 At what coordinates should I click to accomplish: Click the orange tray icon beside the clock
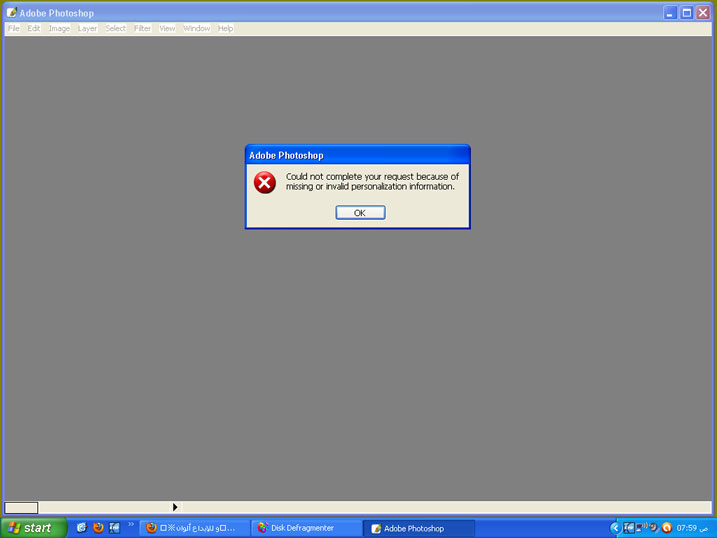coord(667,528)
